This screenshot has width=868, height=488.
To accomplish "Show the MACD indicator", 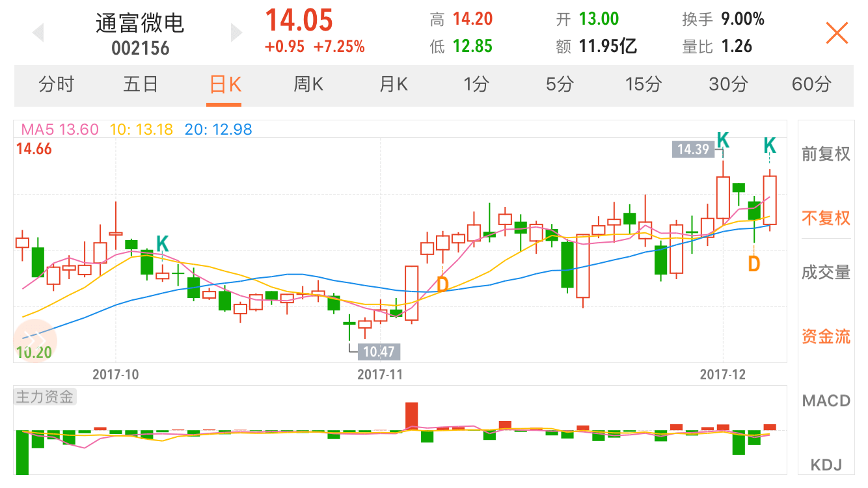I will pos(826,400).
